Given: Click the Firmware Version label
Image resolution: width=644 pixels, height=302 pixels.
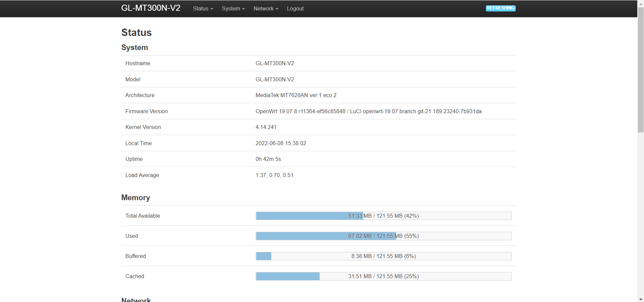Looking at the screenshot, I should click(146, 111).
